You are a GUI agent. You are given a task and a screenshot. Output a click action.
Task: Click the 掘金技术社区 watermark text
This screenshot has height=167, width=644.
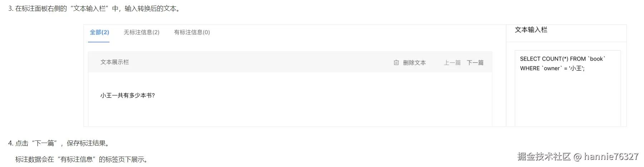point(544,157)
